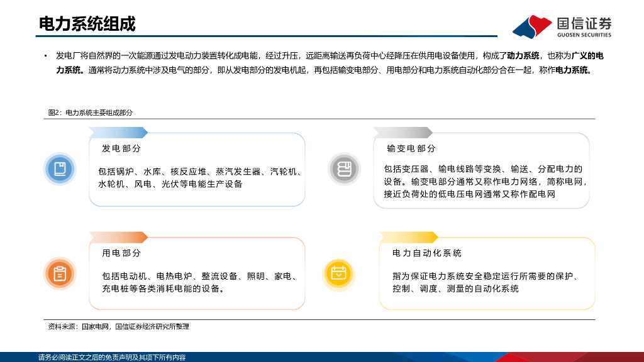Click the line 充电桩等各类消耗电能的设备。
The width and height of the screenshot is (644, 362).
coord(164,288)
